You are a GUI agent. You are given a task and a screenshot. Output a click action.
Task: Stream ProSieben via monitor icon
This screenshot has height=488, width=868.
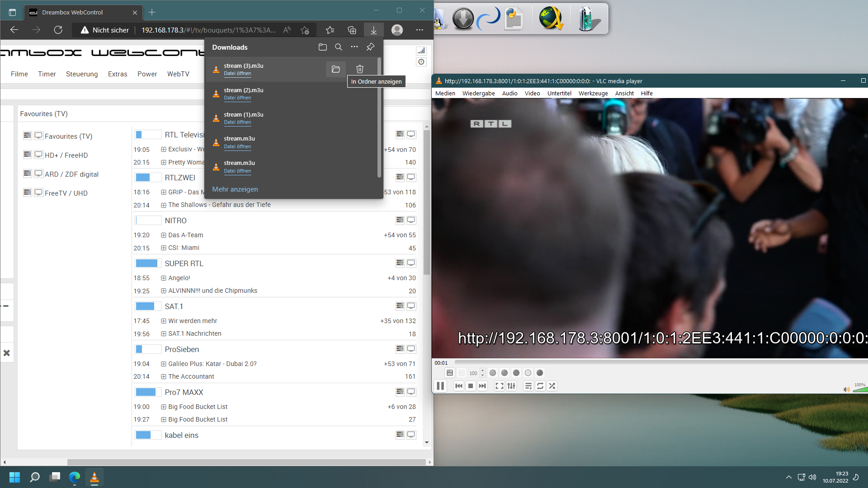(x=411, y=349)
